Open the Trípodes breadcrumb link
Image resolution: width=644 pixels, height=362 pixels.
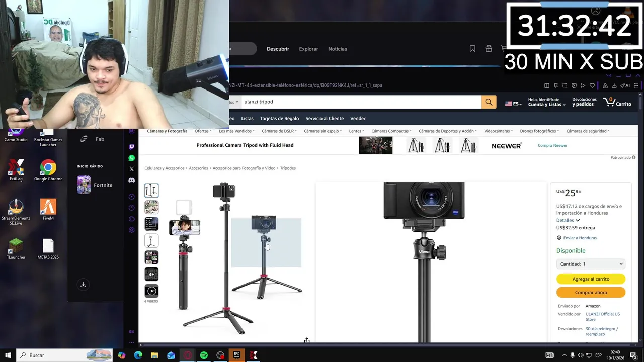(x=288, y=168)
